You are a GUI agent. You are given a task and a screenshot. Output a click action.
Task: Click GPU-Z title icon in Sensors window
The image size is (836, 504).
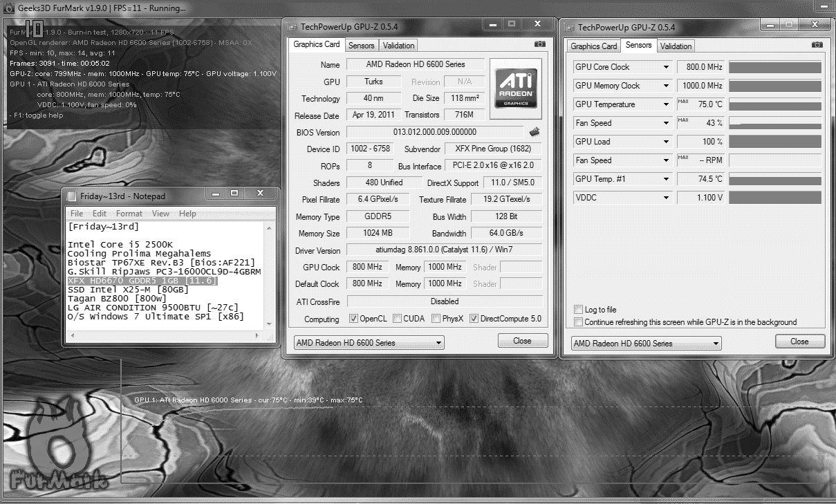tap(569, 28)
